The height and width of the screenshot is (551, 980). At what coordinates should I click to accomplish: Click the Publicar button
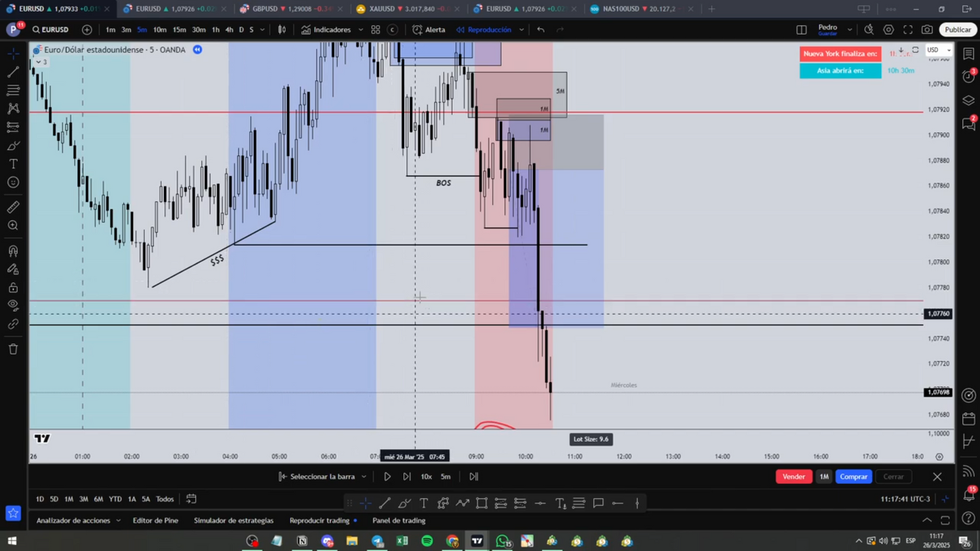958,30
